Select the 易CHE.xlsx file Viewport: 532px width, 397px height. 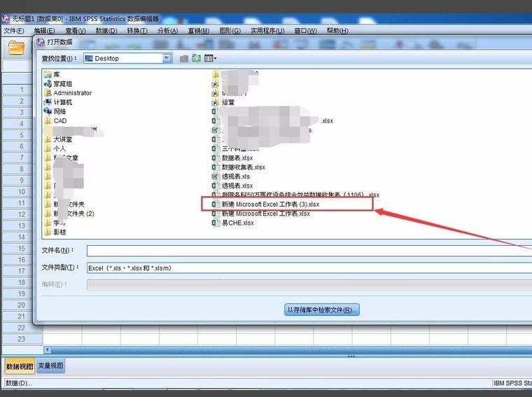point(237,223)
